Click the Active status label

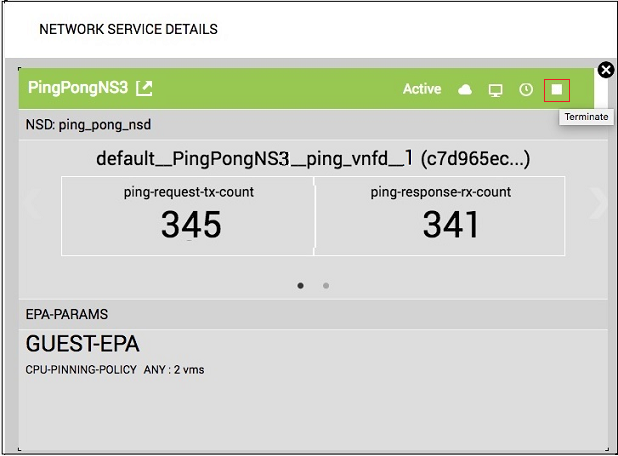point(422,89)
